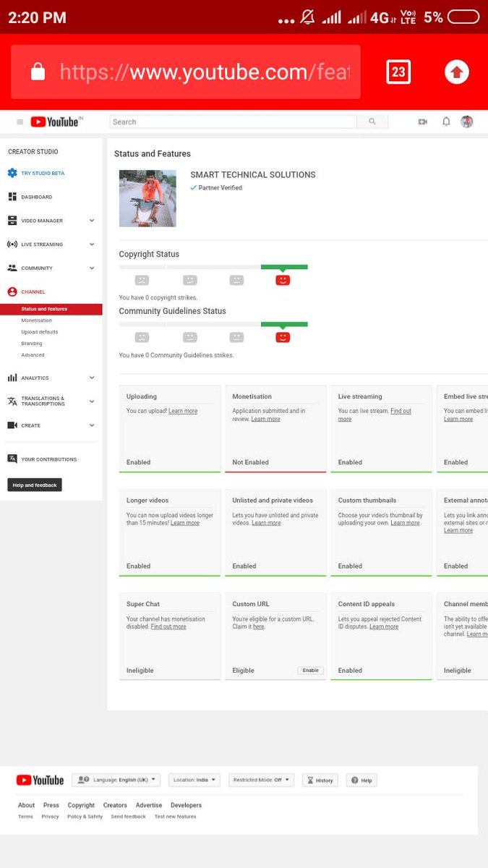Tap the red up-arrow browser button
Screen dimensions: 488x868
[x=456, y=72]
